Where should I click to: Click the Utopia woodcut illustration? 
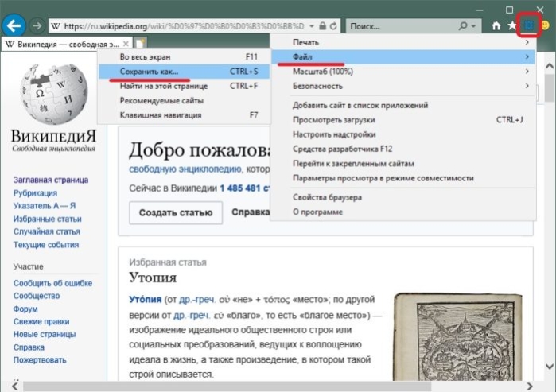[x=457, y=336]
